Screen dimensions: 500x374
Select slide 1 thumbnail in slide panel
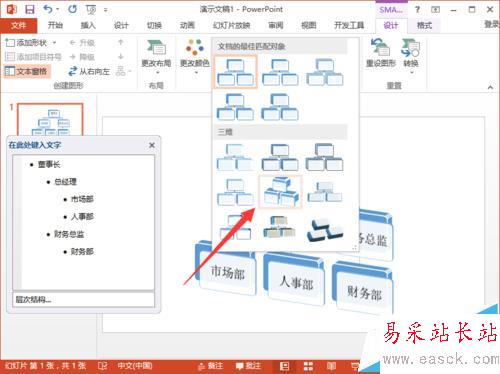(x=50, y=119)
